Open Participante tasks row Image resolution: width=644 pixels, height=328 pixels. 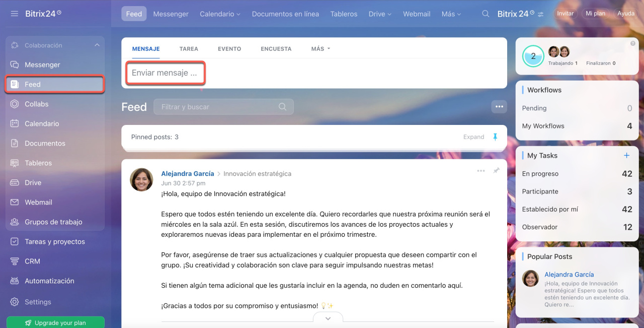(577, 191)
